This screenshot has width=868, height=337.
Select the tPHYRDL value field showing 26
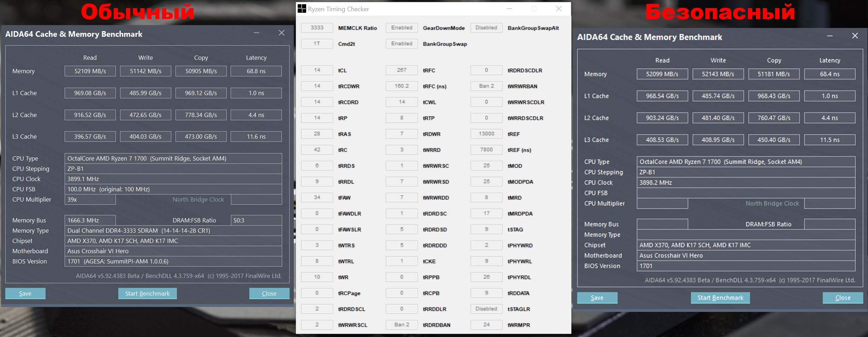486,277
